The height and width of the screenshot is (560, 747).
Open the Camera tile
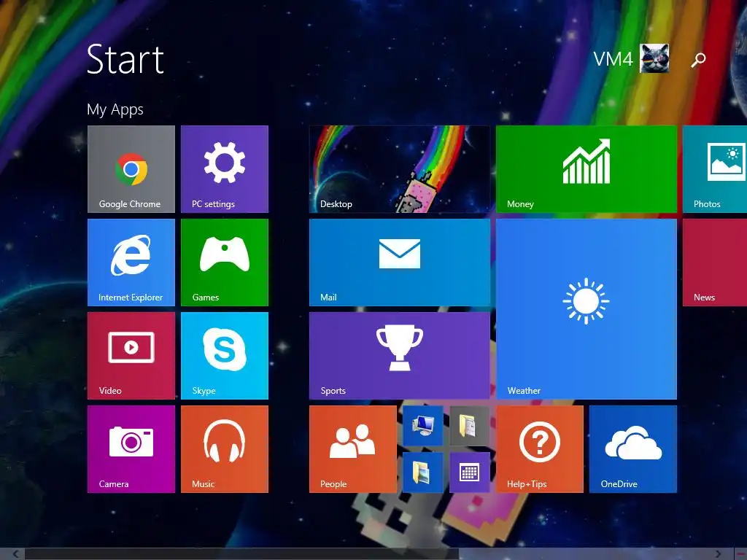[131, 449]
